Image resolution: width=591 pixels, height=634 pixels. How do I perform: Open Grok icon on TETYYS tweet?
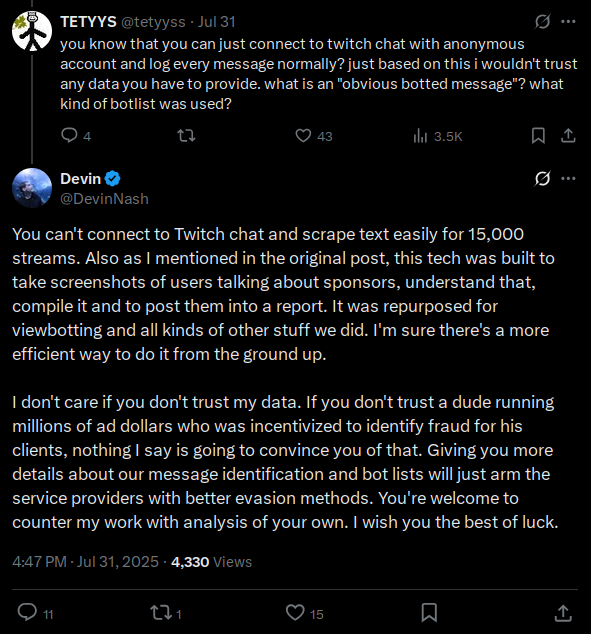click(x=542, y=21)
